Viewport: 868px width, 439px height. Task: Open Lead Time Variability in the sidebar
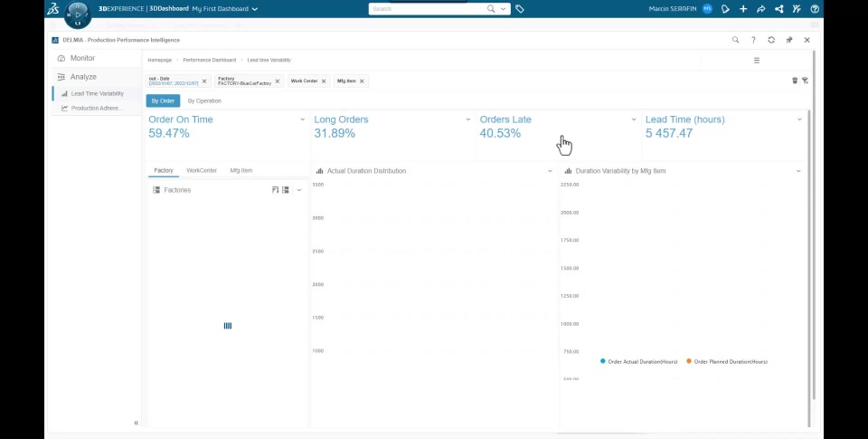click(97, 93)
